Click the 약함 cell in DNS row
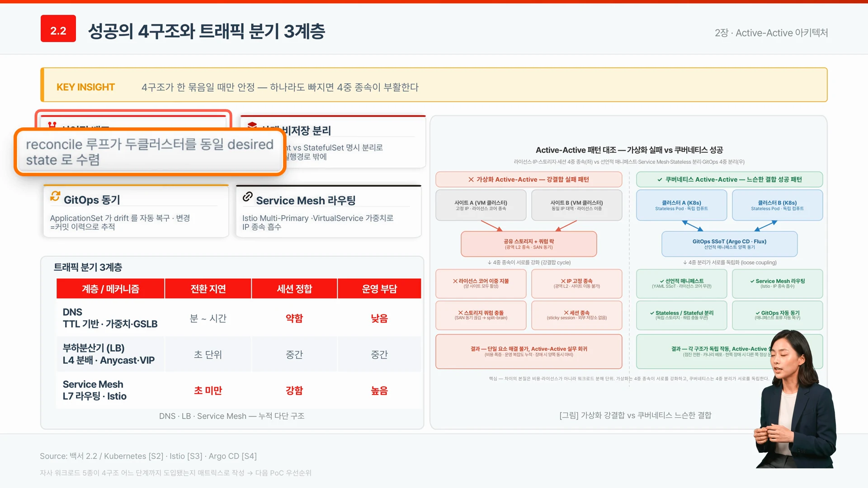 [x=294, y=318]
